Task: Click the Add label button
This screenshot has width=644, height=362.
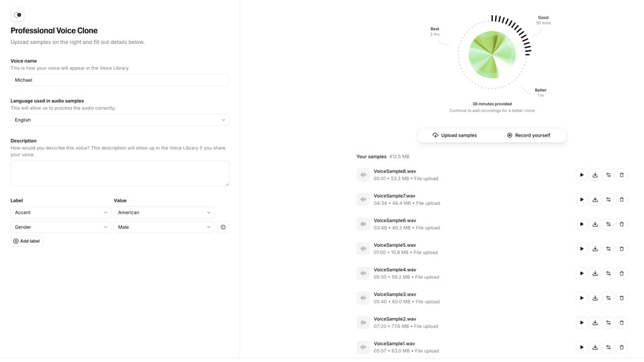Action: coord(26,241)
